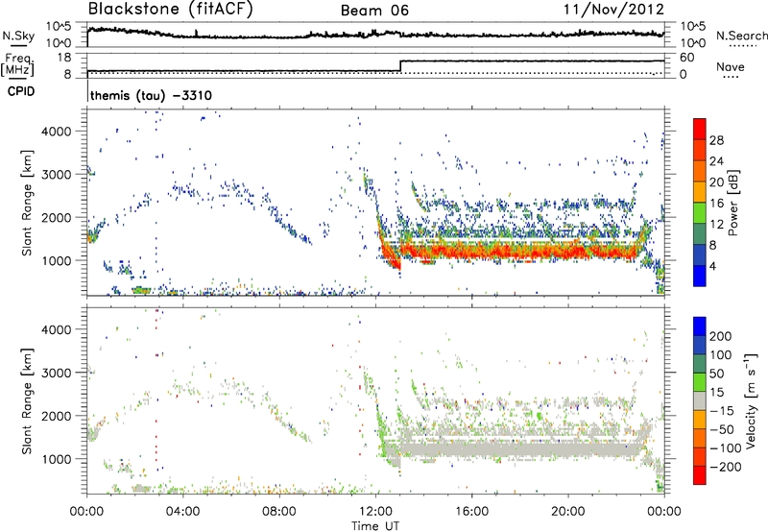Click the 'themis (tau) -3310' text
The image size is (768, 532).
[151, 95]
